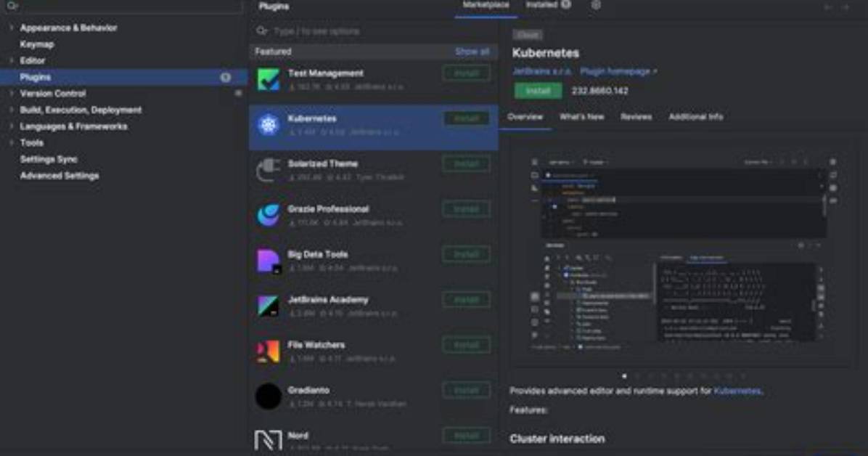Click the Version Control project-level icon
The height and width of the screenshot is (456, 868).
(x=238, y=94)
